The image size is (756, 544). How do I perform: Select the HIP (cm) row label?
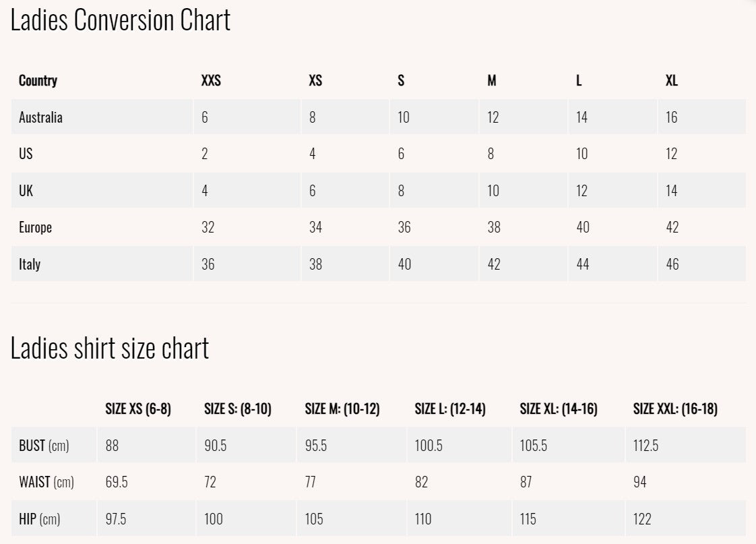click(x=40, y=519)
